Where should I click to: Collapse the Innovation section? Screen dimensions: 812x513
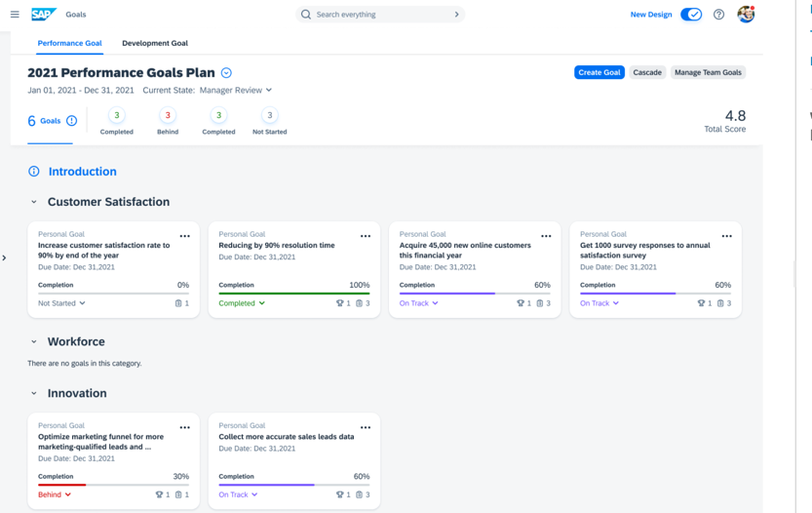(x=34, y=393)
